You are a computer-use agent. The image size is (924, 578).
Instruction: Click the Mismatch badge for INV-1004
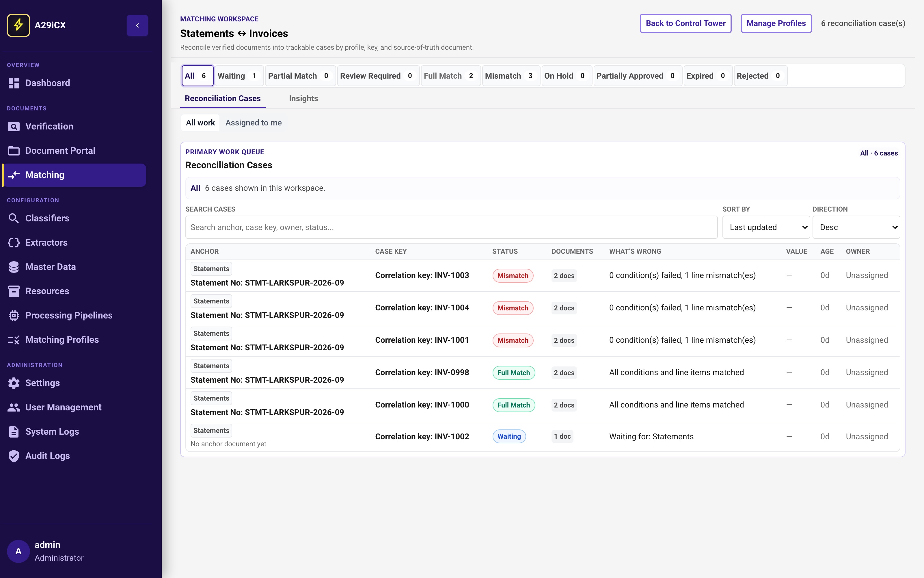[x=513, y=308]
